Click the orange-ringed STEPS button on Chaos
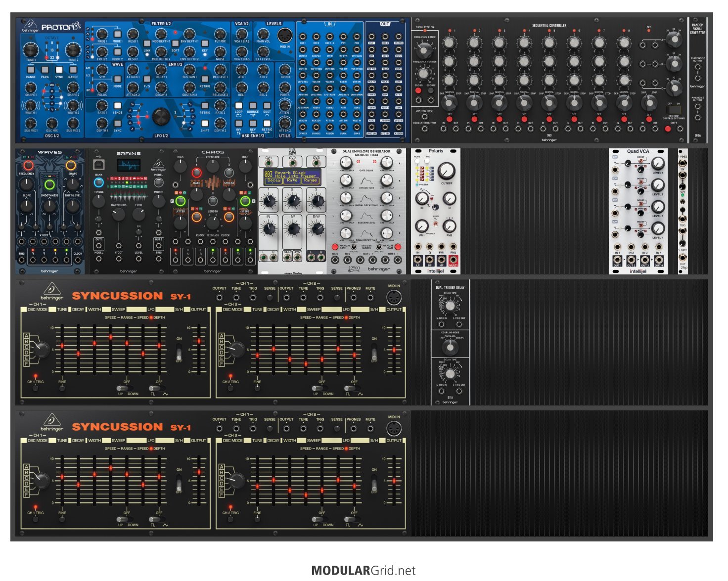 [229, 217]
